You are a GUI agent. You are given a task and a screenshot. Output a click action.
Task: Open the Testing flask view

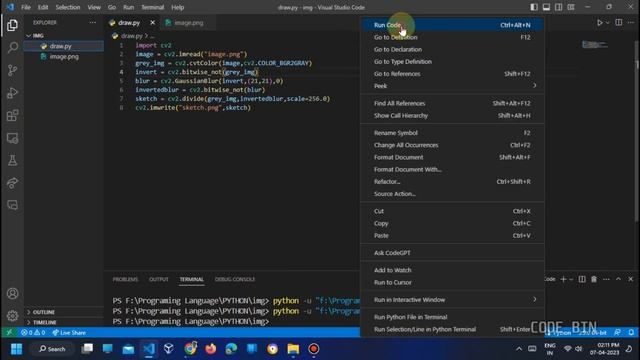(12, 160)
